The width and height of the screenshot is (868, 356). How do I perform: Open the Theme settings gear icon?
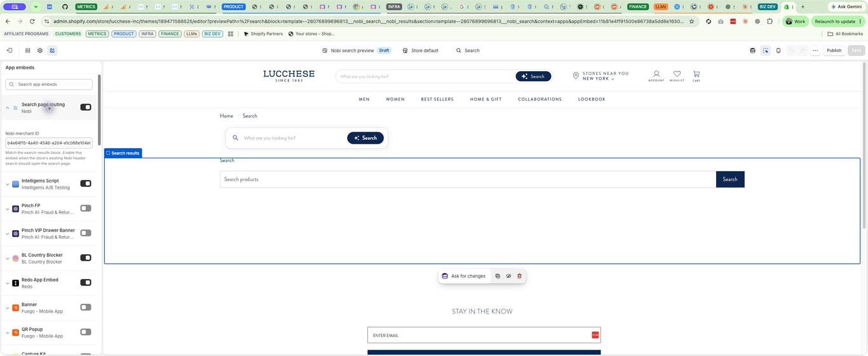tap(40, 50)
